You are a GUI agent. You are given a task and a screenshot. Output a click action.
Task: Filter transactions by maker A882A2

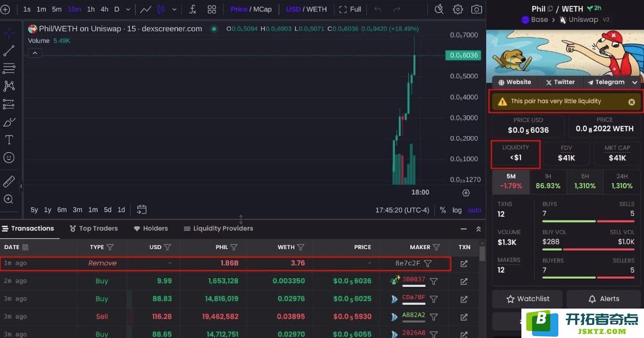434,317
